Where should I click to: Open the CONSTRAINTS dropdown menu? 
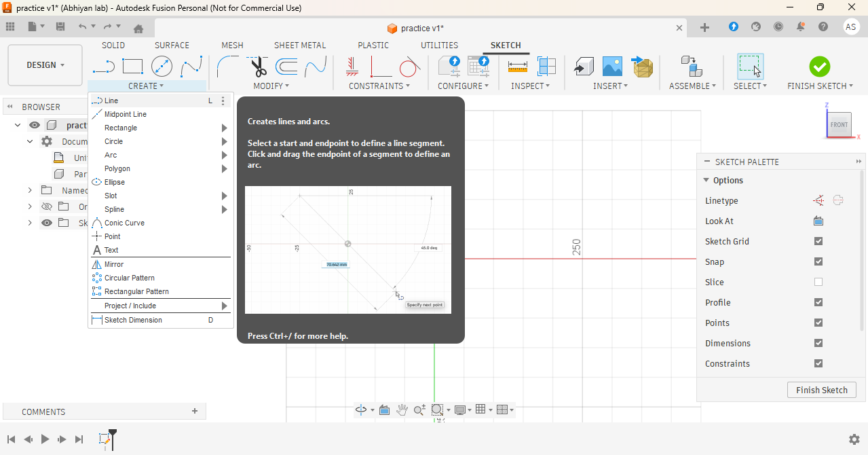(379, 86)
